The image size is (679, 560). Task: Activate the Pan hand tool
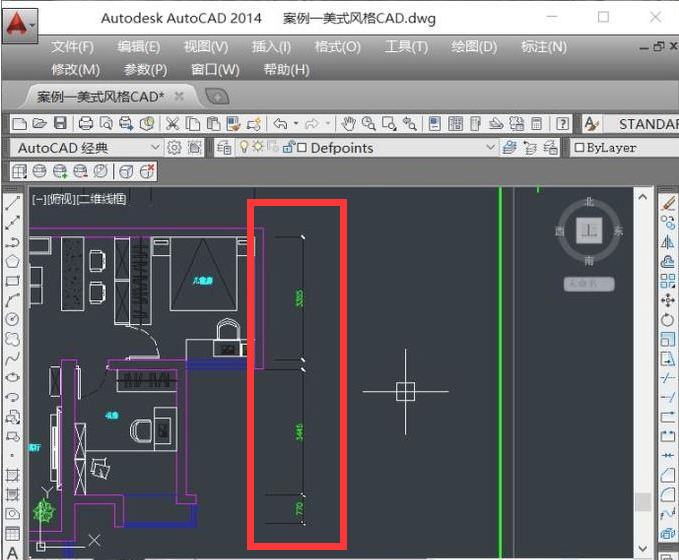[x=348, y=123]
